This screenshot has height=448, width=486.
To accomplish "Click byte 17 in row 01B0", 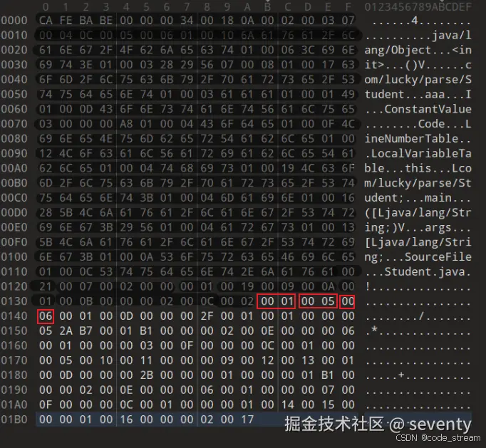I will tap(247, 420).
